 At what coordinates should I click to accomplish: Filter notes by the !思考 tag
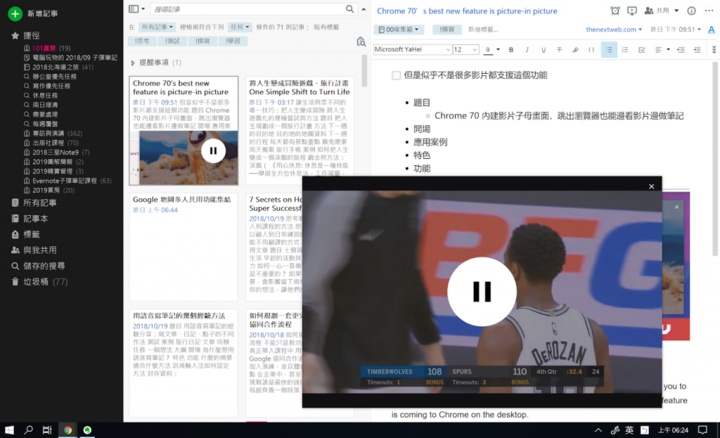(x=142, y=41)
